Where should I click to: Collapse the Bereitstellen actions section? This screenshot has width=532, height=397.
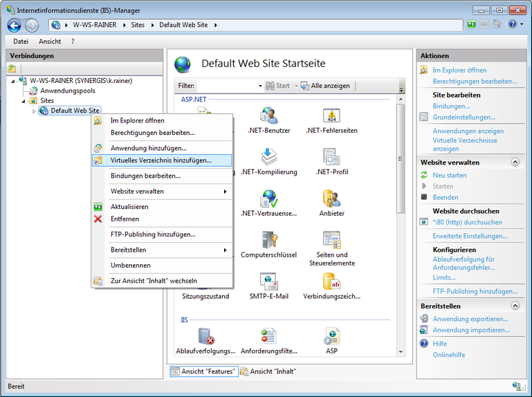[x=515, y=306]
